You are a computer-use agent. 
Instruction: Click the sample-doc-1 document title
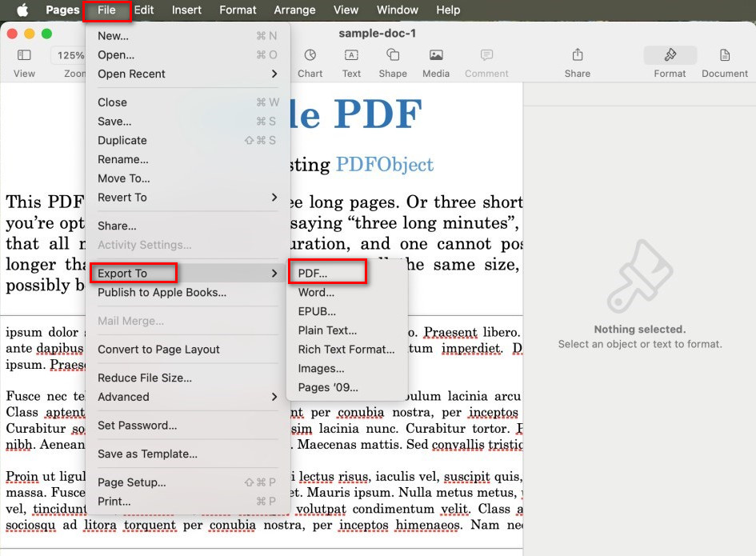tap(377, 33)
